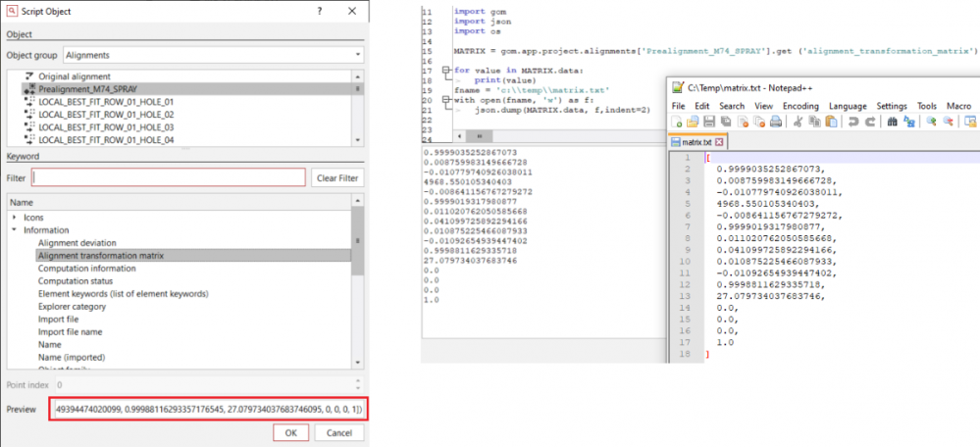Click the Original alignment icon in object list

[28, 75]
